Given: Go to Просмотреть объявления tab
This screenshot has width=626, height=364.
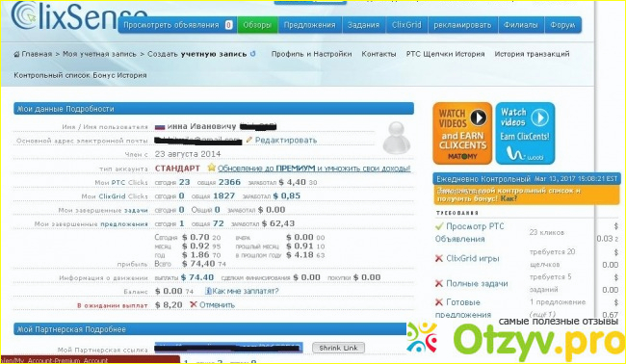Looking at the screenshot, I should tap(177, 25).
